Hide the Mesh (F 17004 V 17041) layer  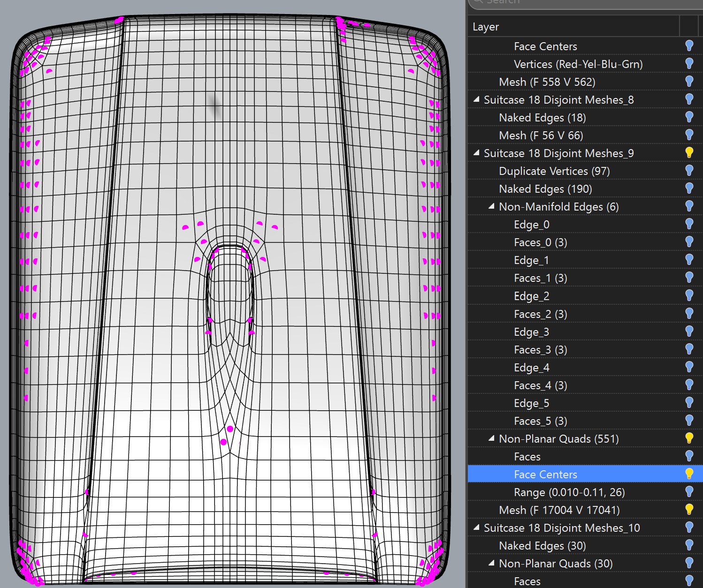click(x=689, y=509)
